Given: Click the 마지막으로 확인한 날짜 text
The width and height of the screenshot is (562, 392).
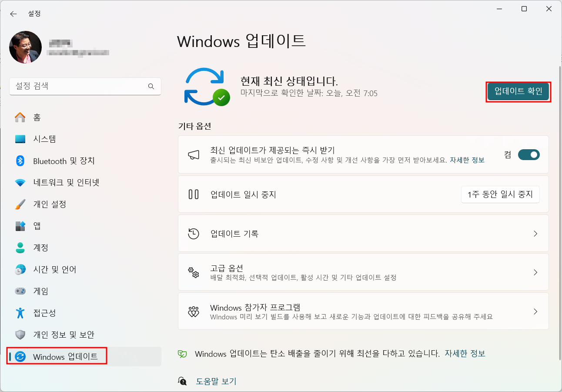Looking at the screenshot, I should click(309, 93).
